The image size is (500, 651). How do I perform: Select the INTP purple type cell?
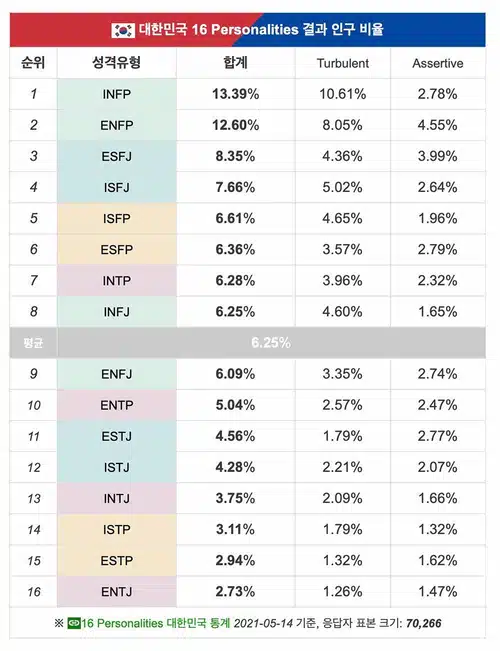[117, 281]
